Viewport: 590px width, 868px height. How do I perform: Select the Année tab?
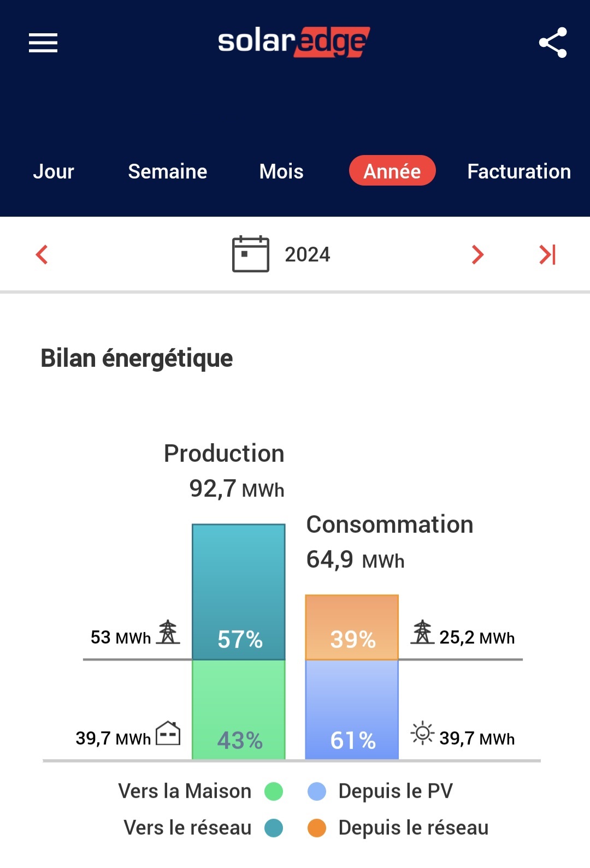[x=392, y=171]
